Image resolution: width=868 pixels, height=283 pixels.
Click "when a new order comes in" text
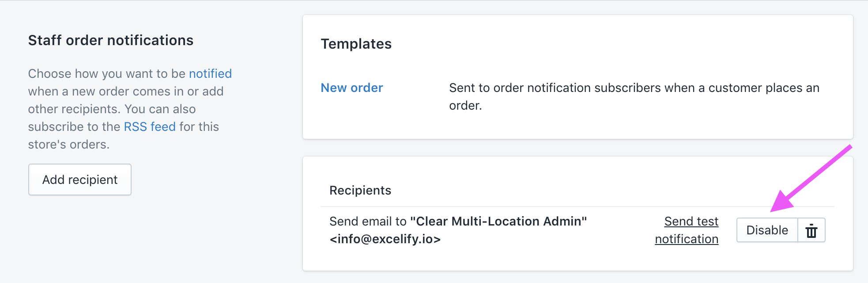[106, 92]
